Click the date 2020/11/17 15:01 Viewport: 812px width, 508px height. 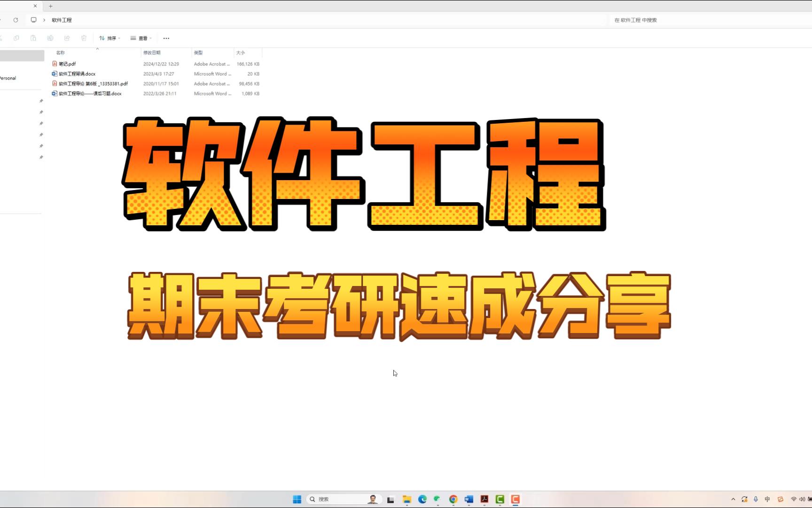(161, 84)
